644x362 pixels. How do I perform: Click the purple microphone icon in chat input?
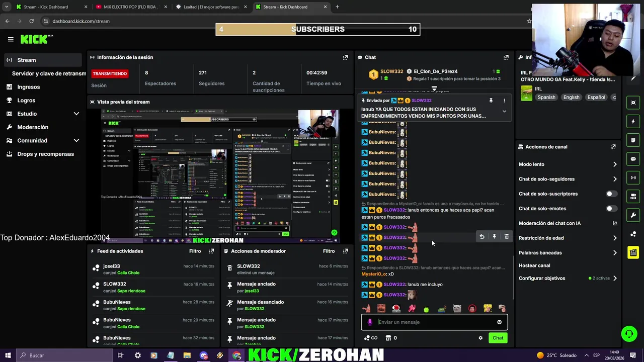click(x=370, y=322)
